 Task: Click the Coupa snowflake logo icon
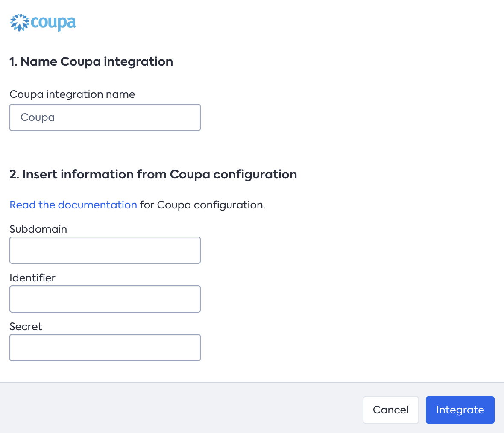point(20,23)
